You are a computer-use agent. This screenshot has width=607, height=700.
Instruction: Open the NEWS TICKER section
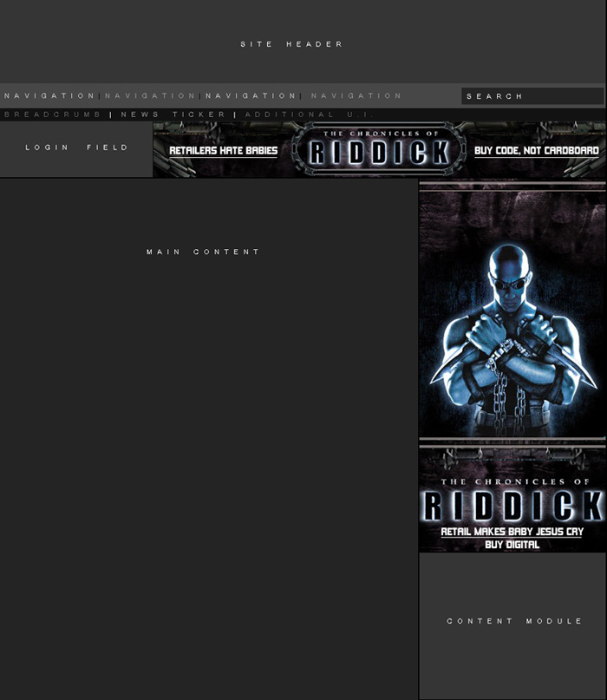(173, 114)
